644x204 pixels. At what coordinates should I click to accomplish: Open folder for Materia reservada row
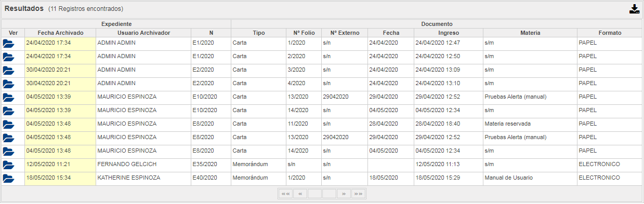[x=8, y=125]
